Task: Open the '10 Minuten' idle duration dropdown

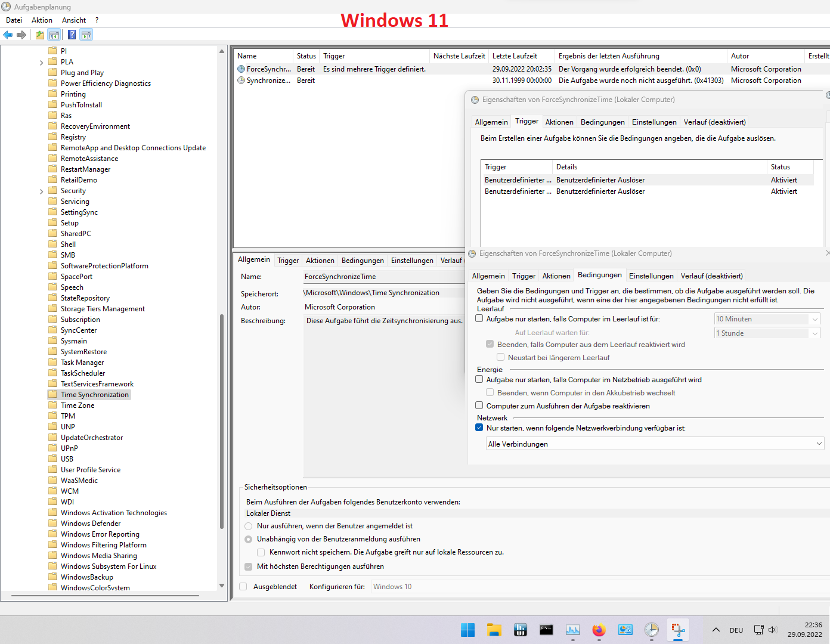Action: pos(767,319)
